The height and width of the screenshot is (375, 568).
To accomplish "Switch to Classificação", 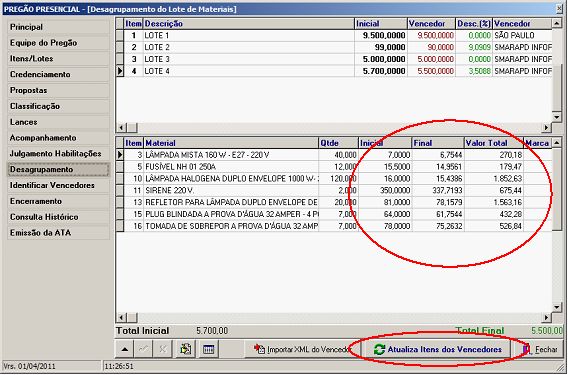I will point(58,107).
